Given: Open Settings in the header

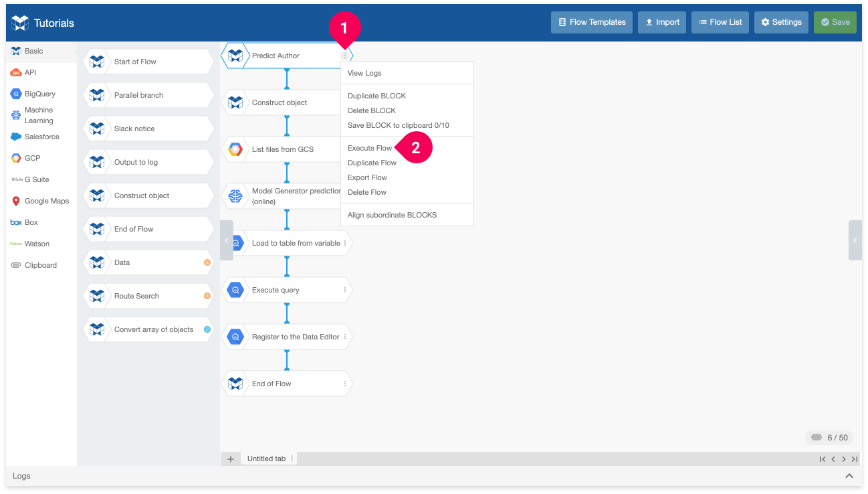Looking at the screenshot, I should 781,22.
